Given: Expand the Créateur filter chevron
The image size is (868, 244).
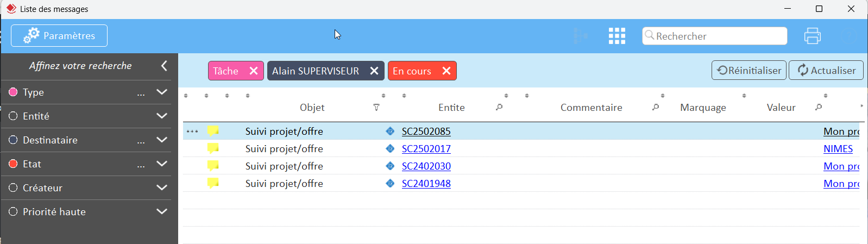Looking at the screenshot, I should 162,187.
